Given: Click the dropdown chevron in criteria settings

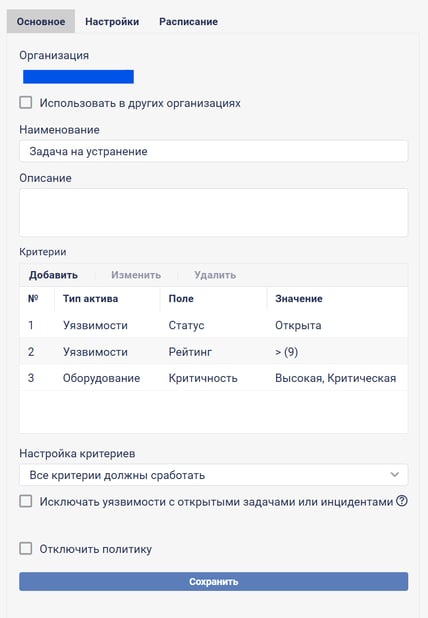Looking at the screenshot, I should (x=395, y=475).
